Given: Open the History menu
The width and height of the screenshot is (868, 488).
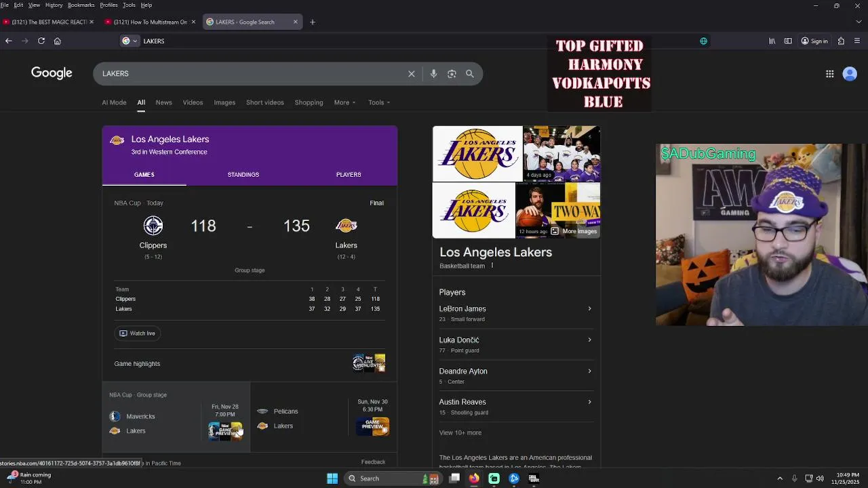Looking at the screenshot, I should pos(54,5).
